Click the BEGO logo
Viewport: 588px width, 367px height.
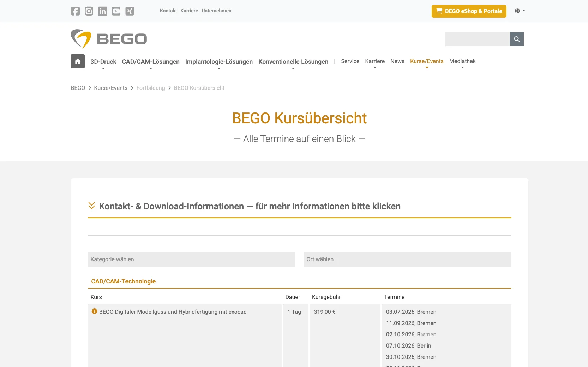coord(109,39)
